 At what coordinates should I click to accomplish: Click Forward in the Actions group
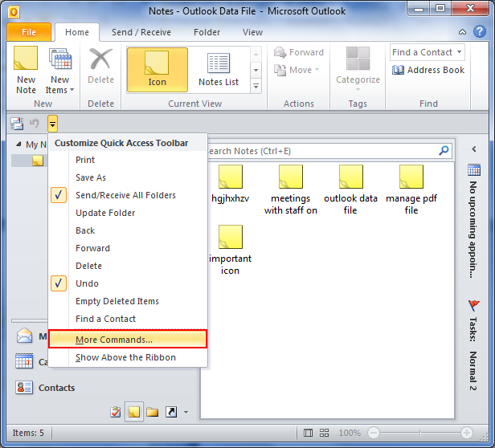pyautogui.click(x=299, y=52)
